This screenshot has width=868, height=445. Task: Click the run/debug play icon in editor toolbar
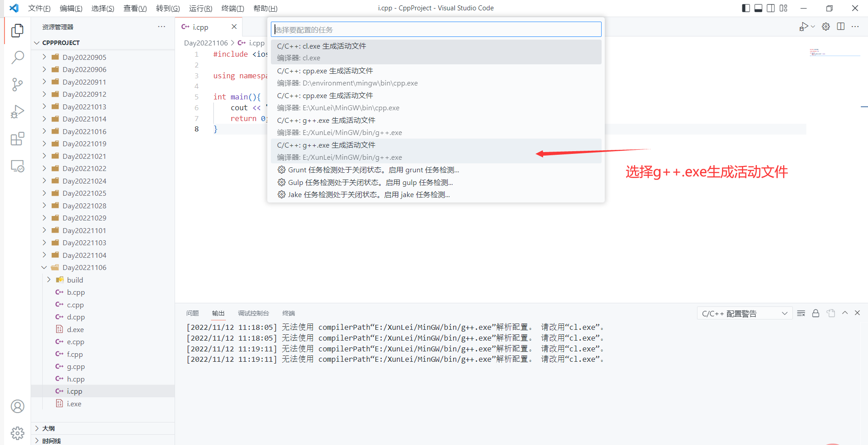pos(804,27)
